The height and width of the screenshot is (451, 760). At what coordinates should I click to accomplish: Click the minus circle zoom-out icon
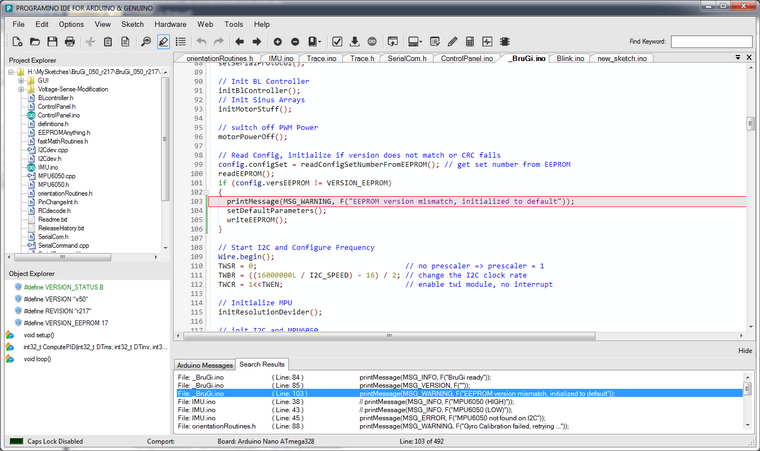295,42
